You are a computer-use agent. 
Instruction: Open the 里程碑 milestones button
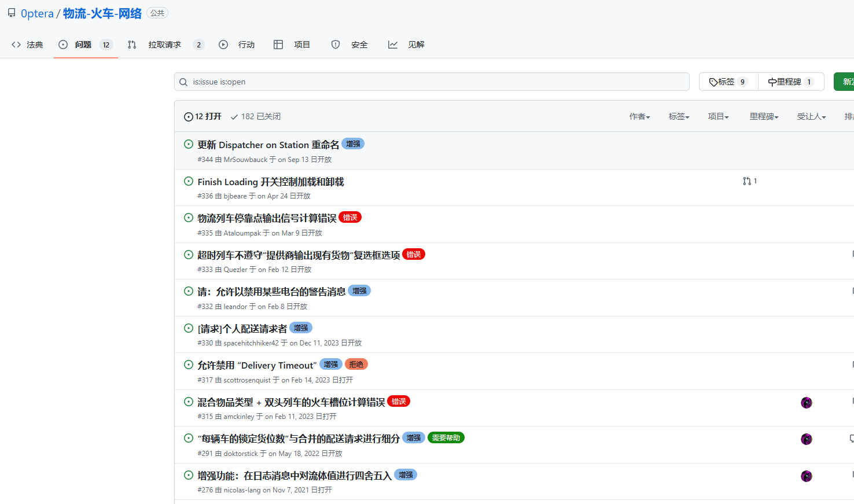[791, 82]
